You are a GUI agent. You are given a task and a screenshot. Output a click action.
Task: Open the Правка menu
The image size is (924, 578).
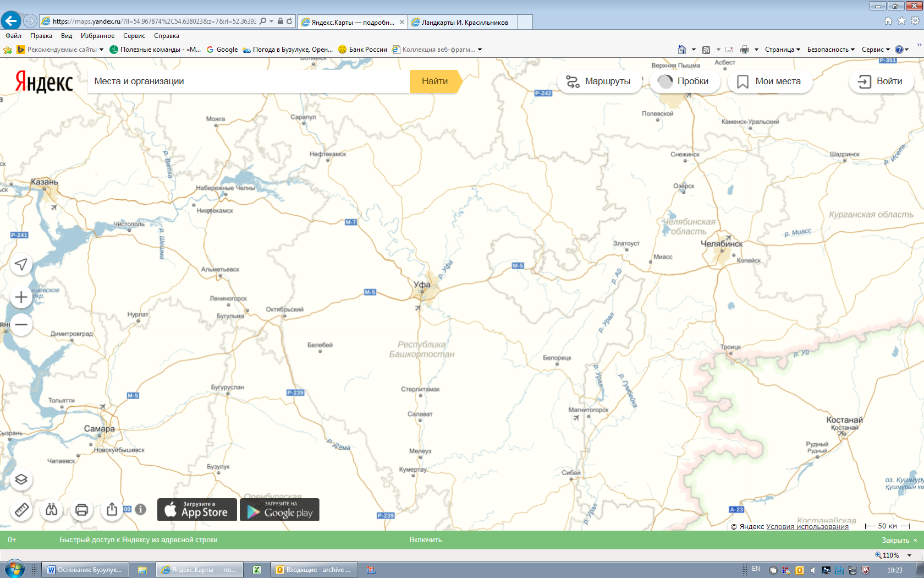(x=41, y=36)
